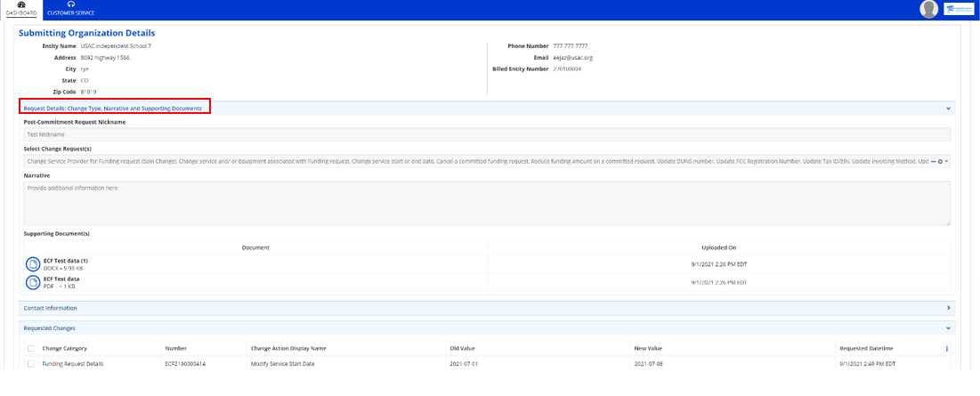
Task: Check the Funding Request Details row checkbox
Action: point(30,364)
